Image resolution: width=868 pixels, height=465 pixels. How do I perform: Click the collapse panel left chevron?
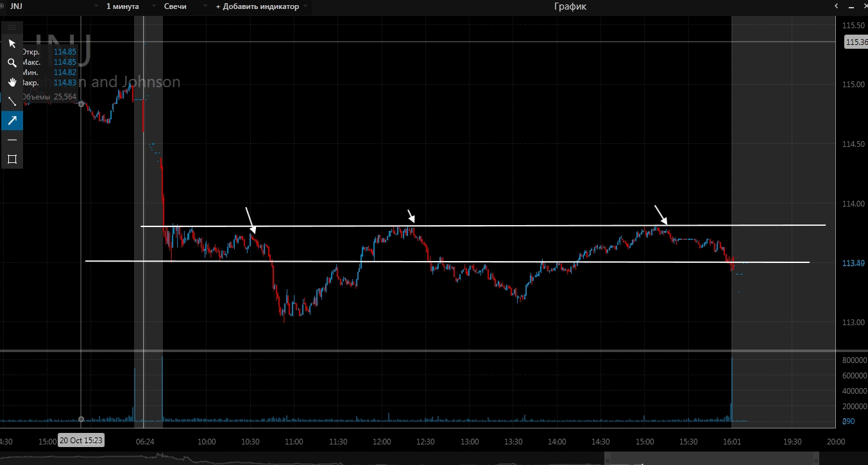(x=836, y=6)
